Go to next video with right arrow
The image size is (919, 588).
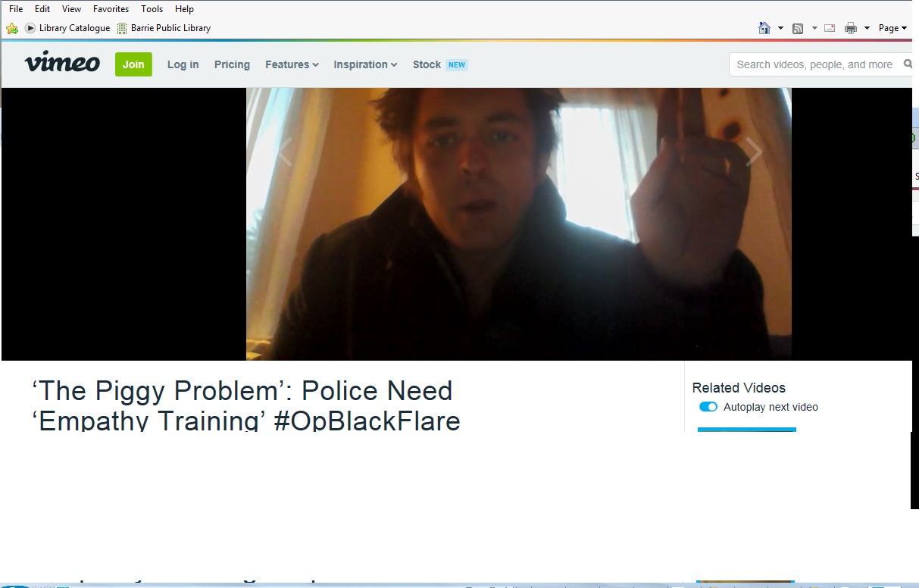point(754,152)
